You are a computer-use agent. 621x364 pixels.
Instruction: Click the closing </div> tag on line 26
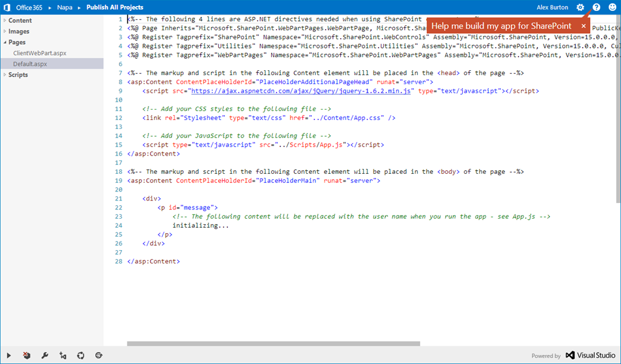153,243
